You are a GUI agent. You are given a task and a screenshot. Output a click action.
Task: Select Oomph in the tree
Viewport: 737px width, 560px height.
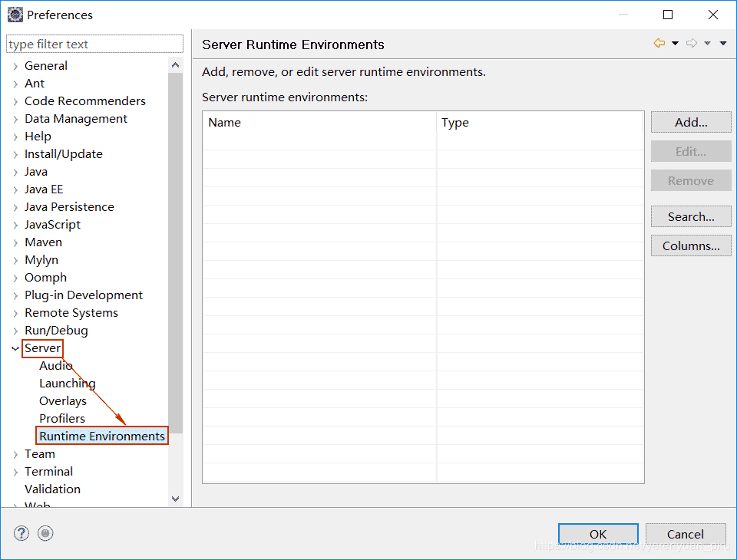pos(45,278)
